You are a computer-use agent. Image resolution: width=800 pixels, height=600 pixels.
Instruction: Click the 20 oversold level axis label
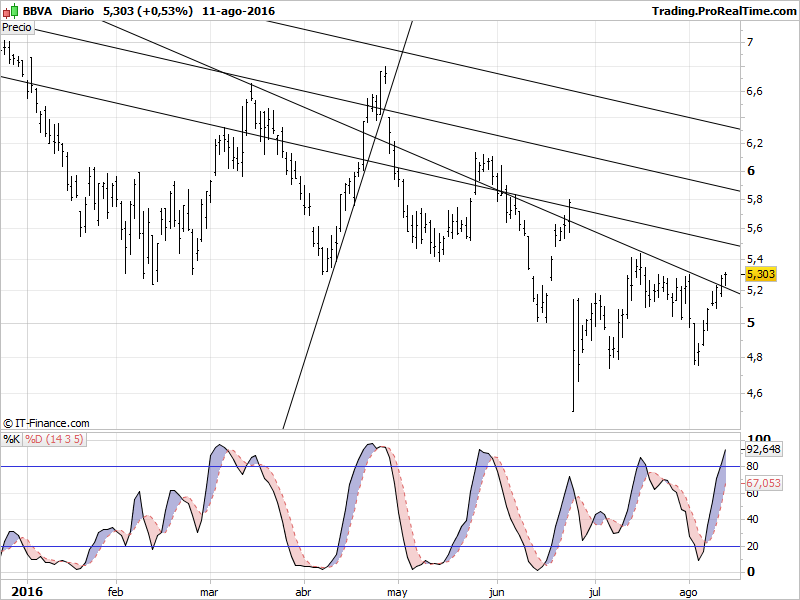click(753, 546)
